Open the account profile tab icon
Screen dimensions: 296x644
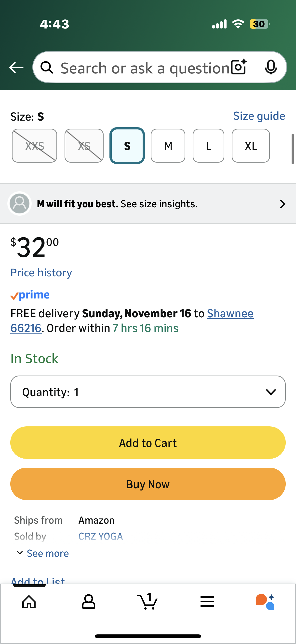[88, 602]
